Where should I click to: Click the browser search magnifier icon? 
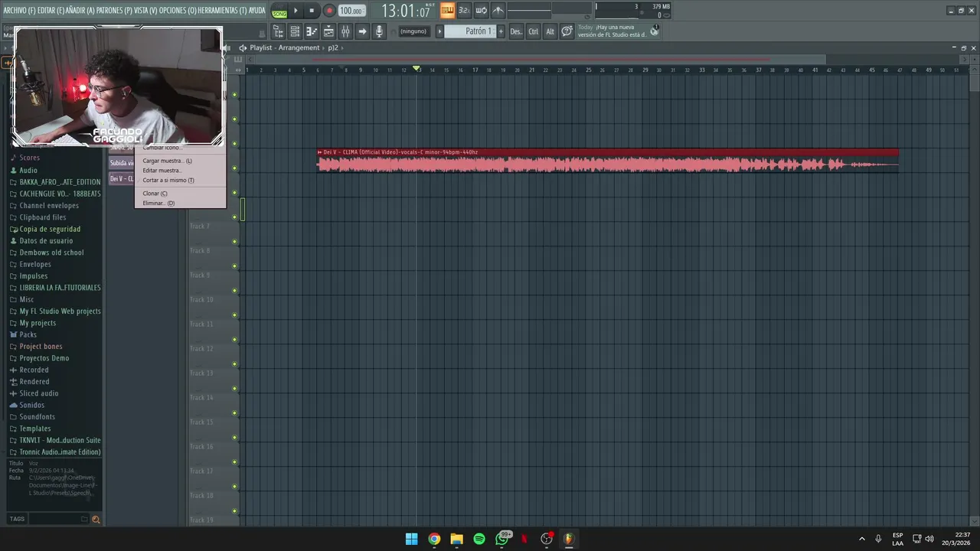96,519
